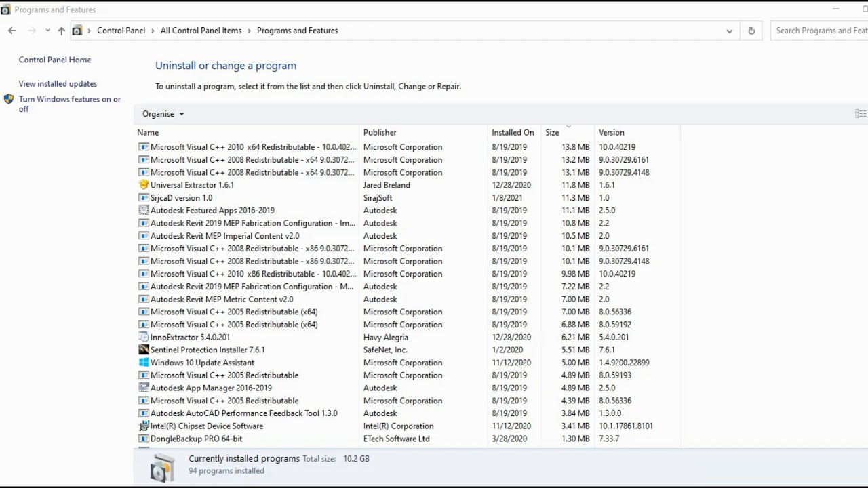
Task: Click the Up to parent folder arrow
Action: coord(61,30)
